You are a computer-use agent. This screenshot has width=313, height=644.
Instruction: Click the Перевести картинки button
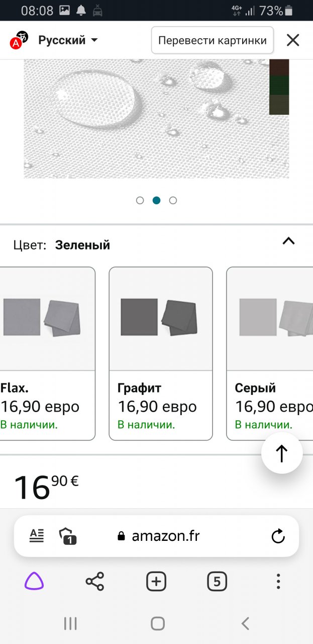pos(212,40)
